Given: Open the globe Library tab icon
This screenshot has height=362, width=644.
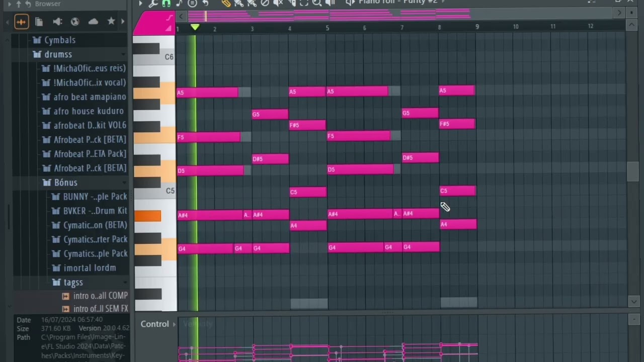Looking at the screenshot, I should [x=75, y=22].
